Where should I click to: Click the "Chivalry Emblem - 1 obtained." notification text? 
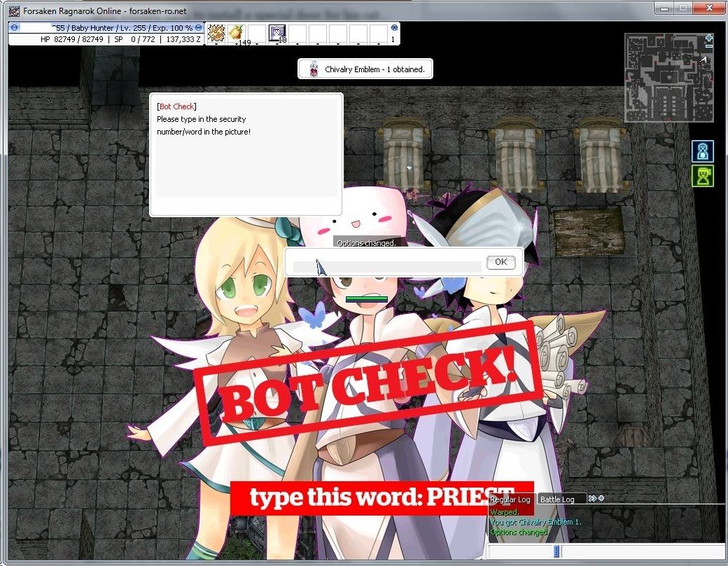(x=374, y=70)
